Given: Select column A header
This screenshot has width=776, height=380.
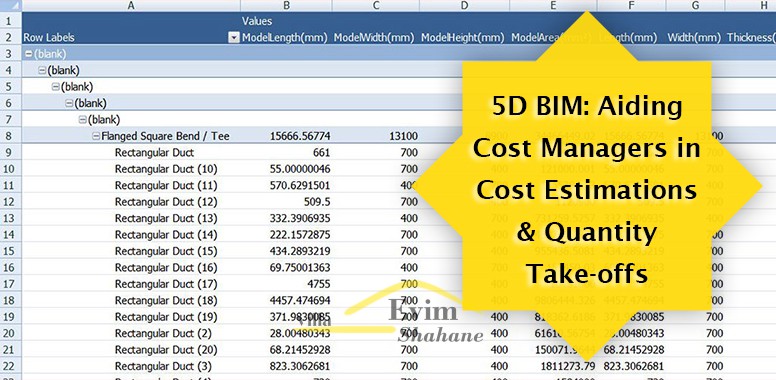Looking at the screenshot, I should [x=131, y=5].
